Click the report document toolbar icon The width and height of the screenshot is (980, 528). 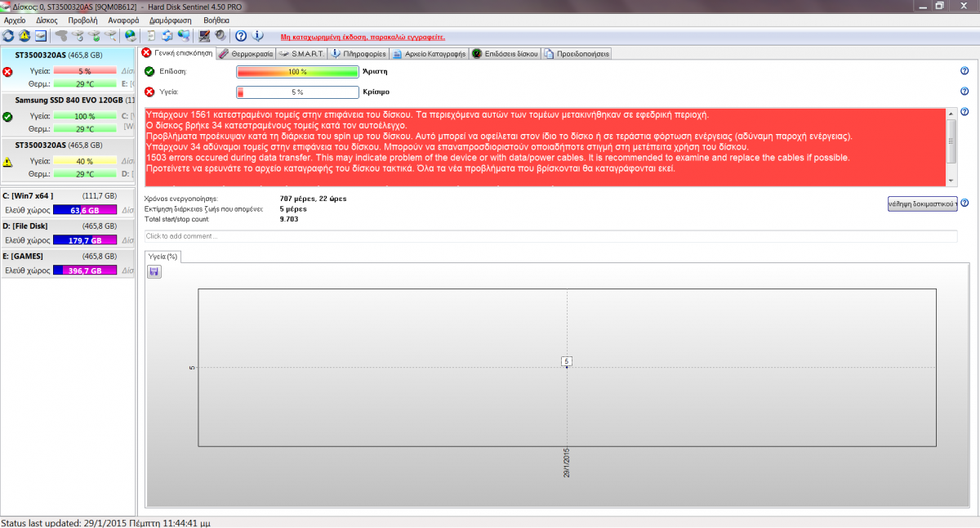coord(152,36)
